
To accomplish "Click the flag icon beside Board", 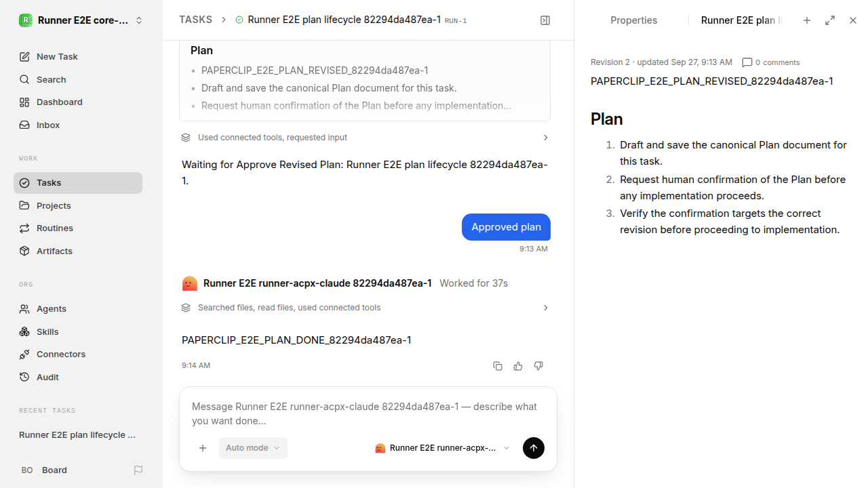I will (138, 470).
